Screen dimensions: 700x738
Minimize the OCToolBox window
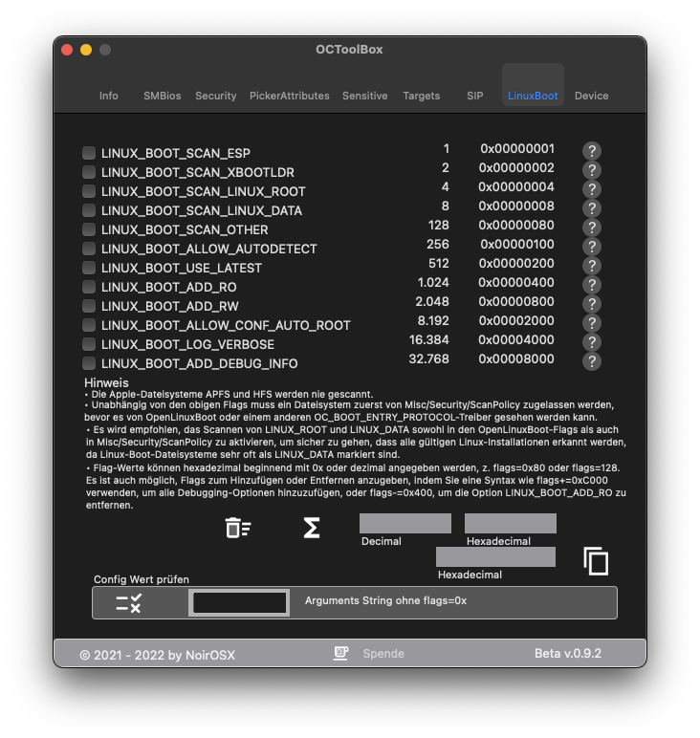pos(86,50)
